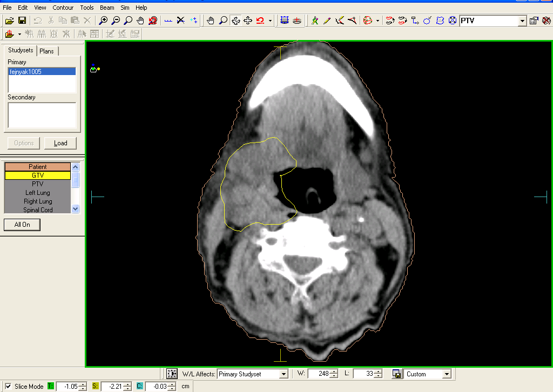The image size is (553, 392).
Task: Open the Beam menu
Action: coord(107,8)
